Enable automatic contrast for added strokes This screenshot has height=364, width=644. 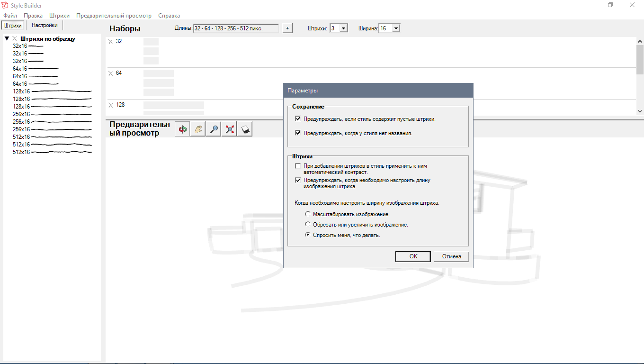pos(298,166)
